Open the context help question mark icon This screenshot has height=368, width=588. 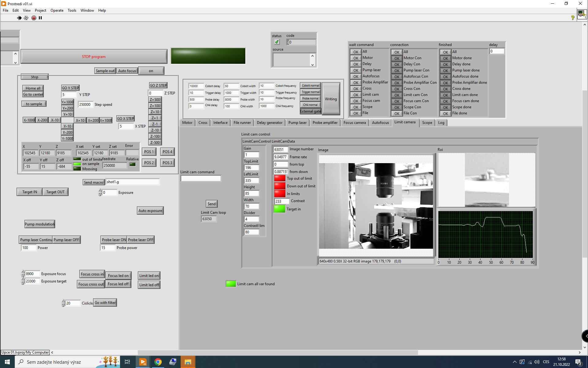[x=572, y=18]
